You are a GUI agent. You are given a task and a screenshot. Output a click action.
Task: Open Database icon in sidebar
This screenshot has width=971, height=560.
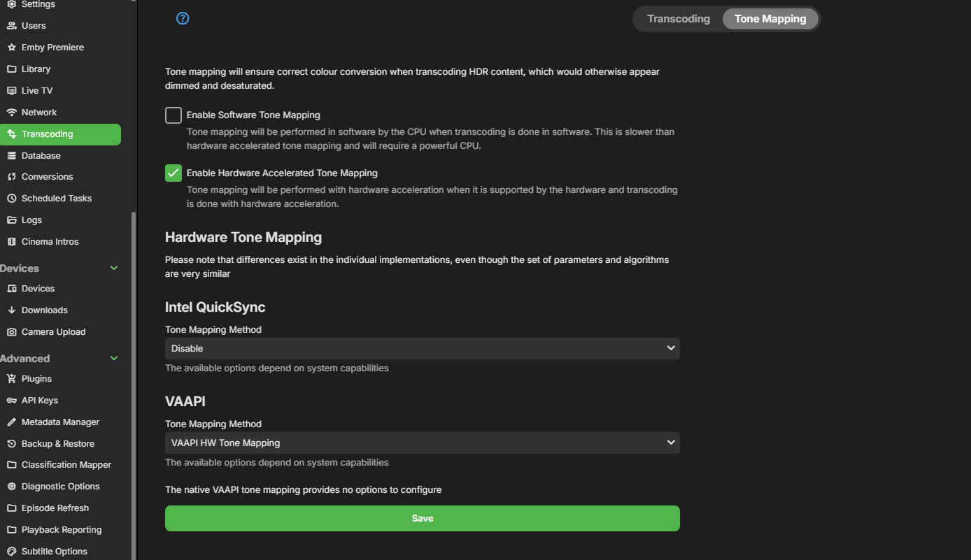(x=11, y=156)
